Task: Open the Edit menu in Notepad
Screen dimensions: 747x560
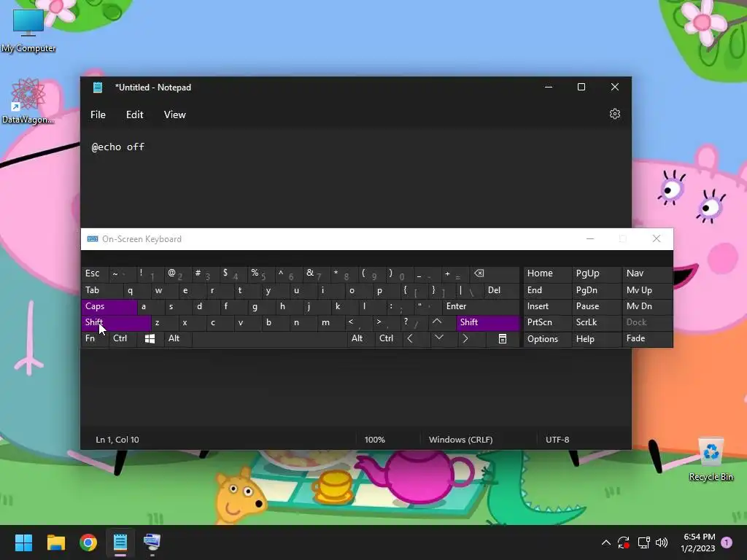Action: coord(135,114)
